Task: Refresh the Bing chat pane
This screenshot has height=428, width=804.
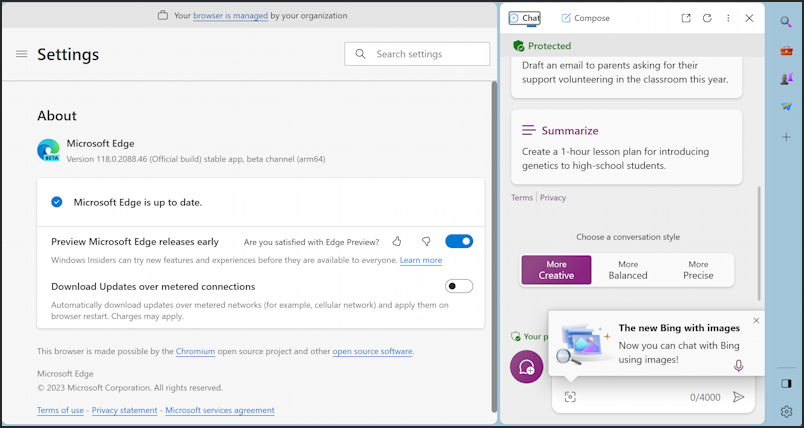Action: (707, 18)
